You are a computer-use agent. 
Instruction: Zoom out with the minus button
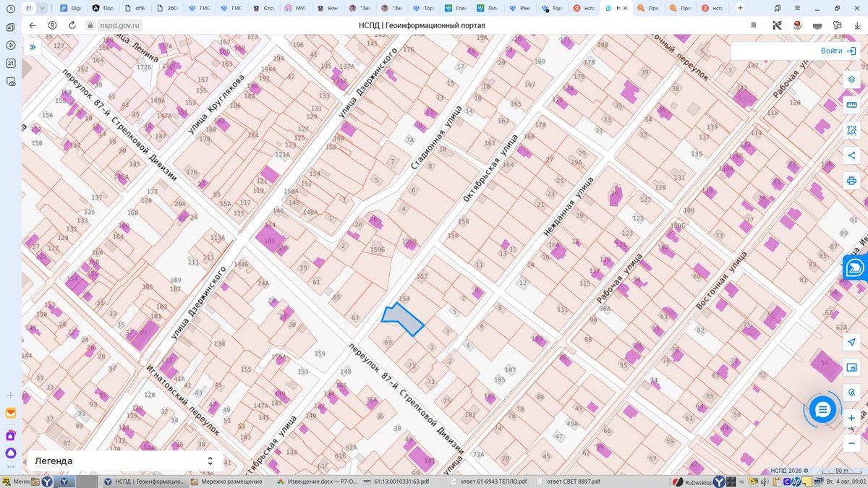(851, 442)
